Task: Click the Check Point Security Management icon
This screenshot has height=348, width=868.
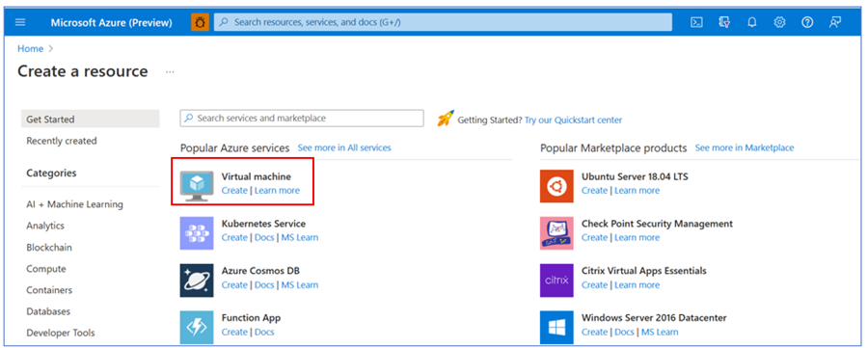Action: pyautogui.click(x=556, y=233)
